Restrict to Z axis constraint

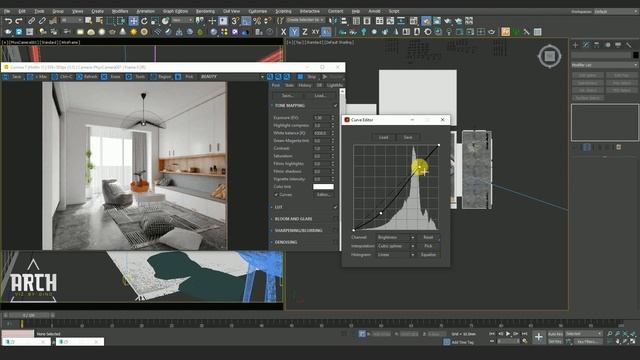coord(305,31)
